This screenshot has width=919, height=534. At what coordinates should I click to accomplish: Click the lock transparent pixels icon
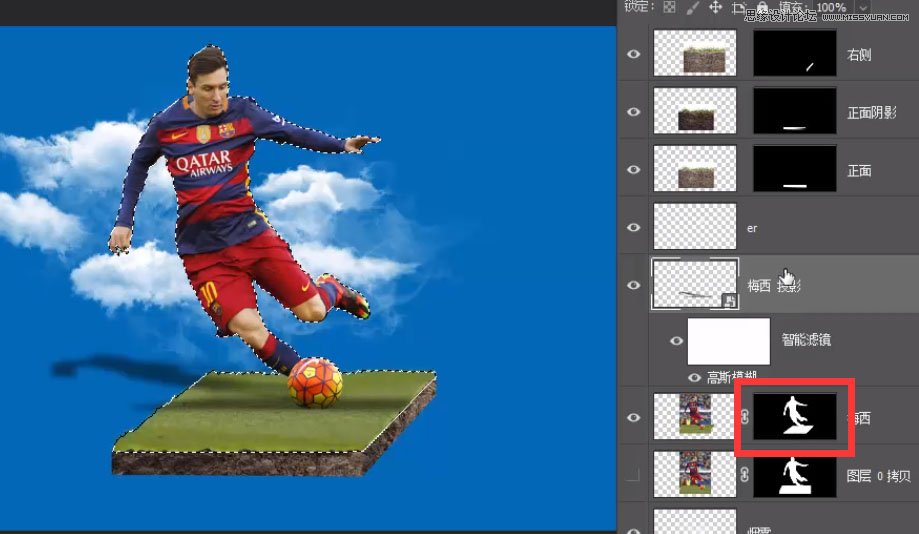point(669,7)
